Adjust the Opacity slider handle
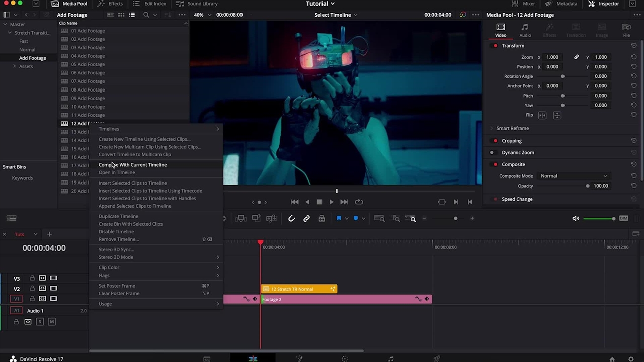This screenshot has width=644, height=362. pos(588,186)
